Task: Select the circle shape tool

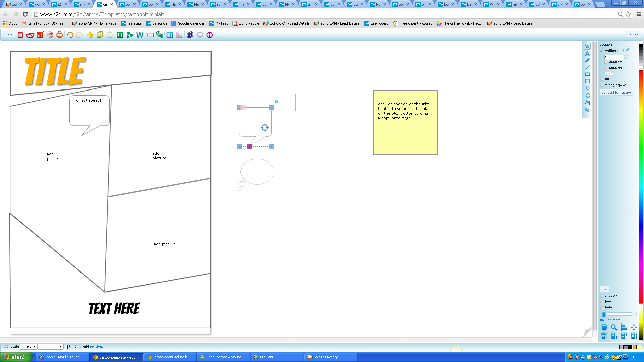Action: [x=588, y=96]
